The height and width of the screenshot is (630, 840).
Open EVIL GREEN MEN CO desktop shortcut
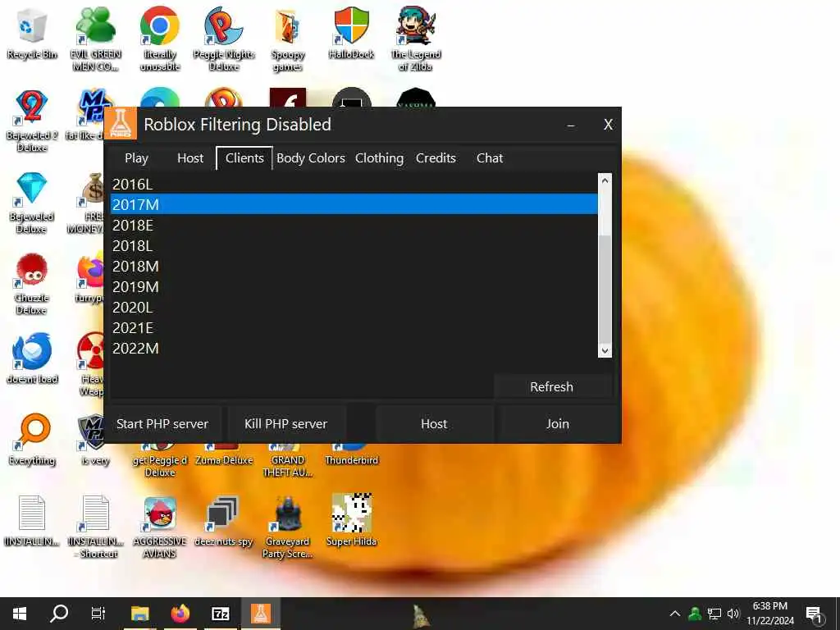pyautogui.click(x=95, y=39)
